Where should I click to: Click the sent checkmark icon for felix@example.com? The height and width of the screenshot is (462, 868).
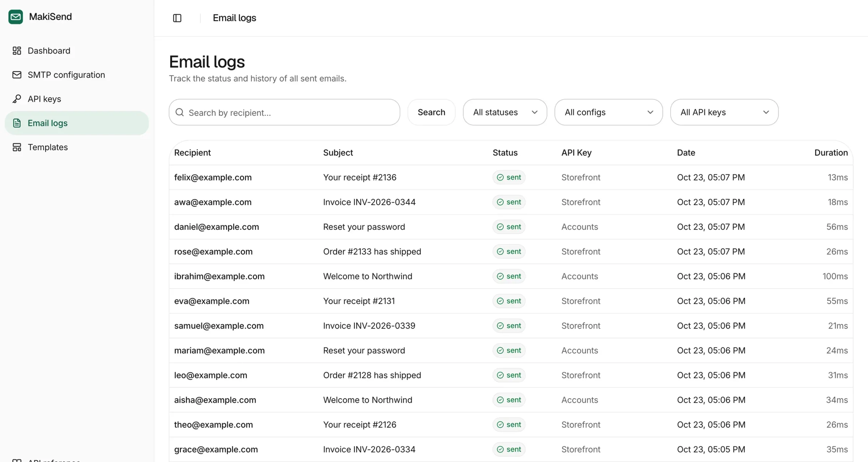pos(500,177)
